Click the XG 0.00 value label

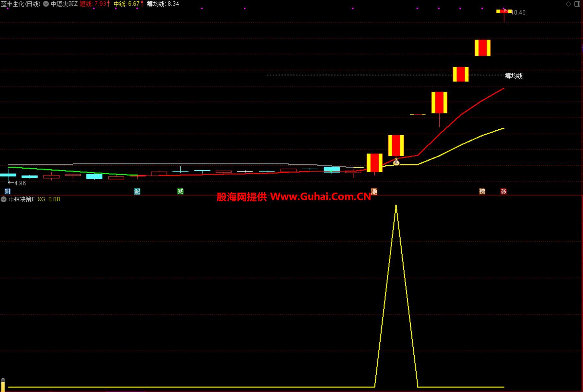[x=49, y=199]
